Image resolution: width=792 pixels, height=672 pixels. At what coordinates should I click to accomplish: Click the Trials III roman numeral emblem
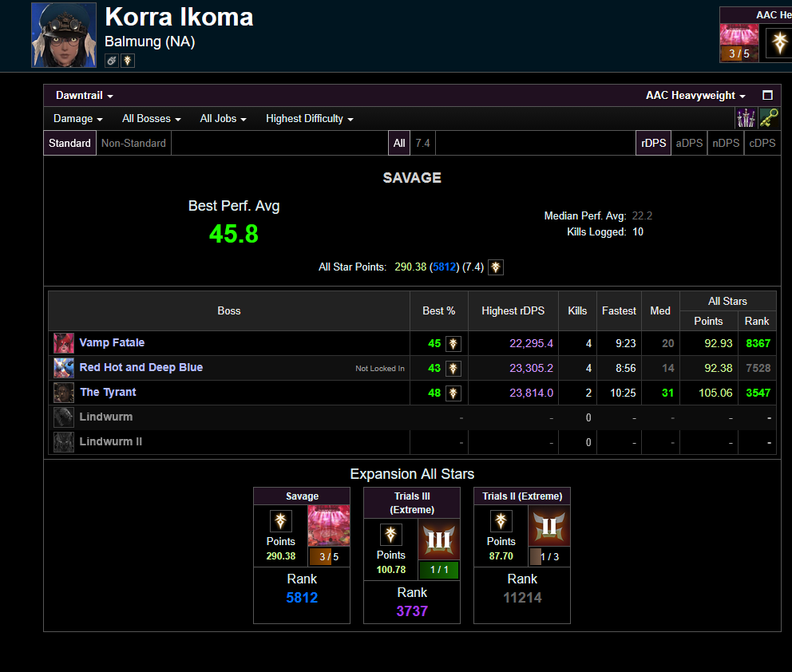(x=439, y=540)
